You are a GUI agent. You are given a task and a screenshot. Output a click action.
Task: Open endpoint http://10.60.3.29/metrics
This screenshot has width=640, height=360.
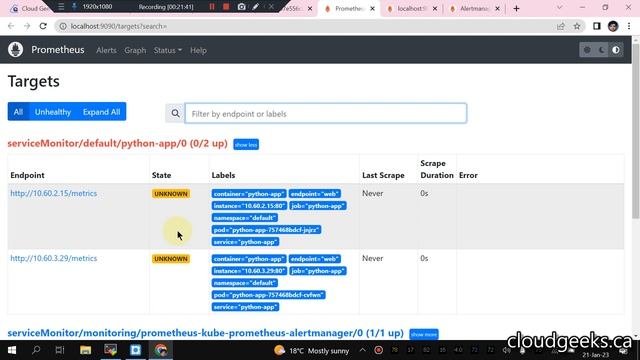54,258
